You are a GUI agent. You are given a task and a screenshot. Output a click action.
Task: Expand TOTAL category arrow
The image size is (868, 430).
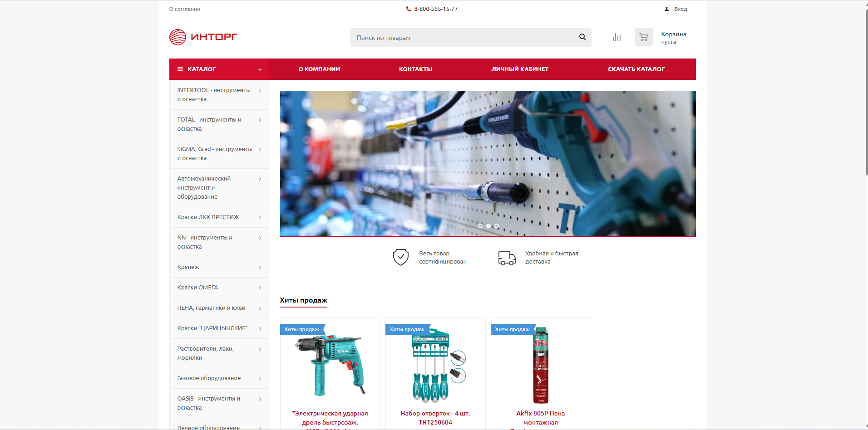pos(260,120)
